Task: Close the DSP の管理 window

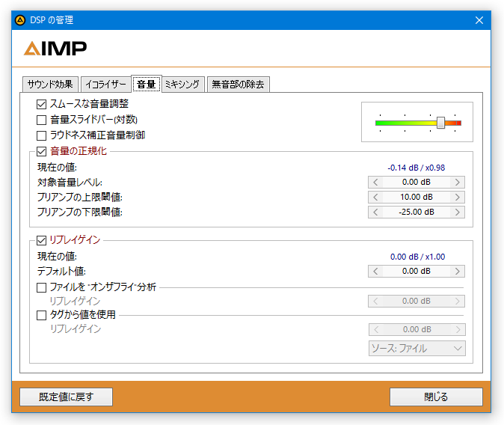Action: (x=479, y=20)
